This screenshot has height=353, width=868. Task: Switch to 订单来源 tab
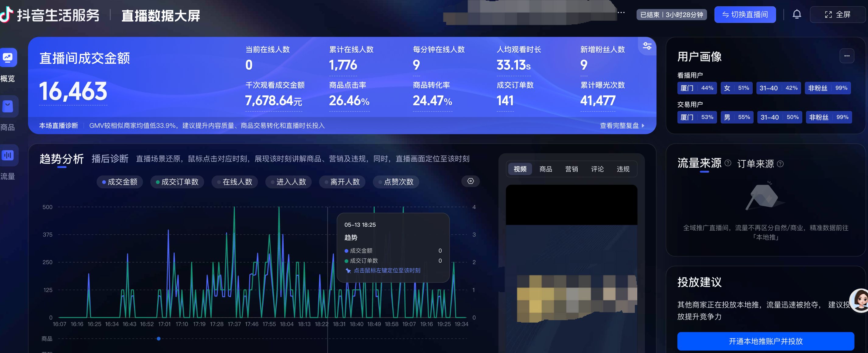click(x=755, y=164)
